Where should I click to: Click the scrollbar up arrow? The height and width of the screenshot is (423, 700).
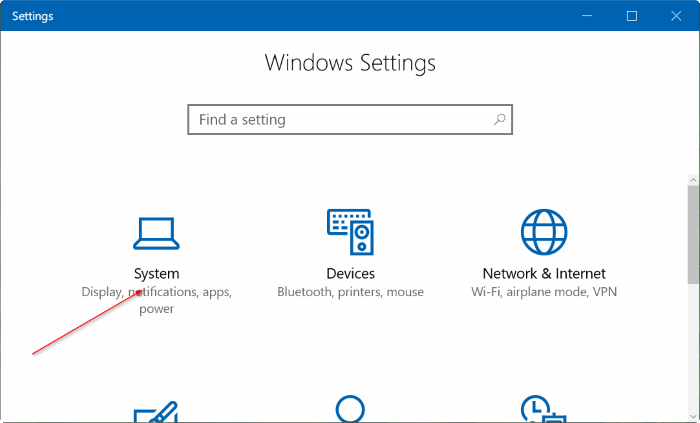(x=693, y=180)
